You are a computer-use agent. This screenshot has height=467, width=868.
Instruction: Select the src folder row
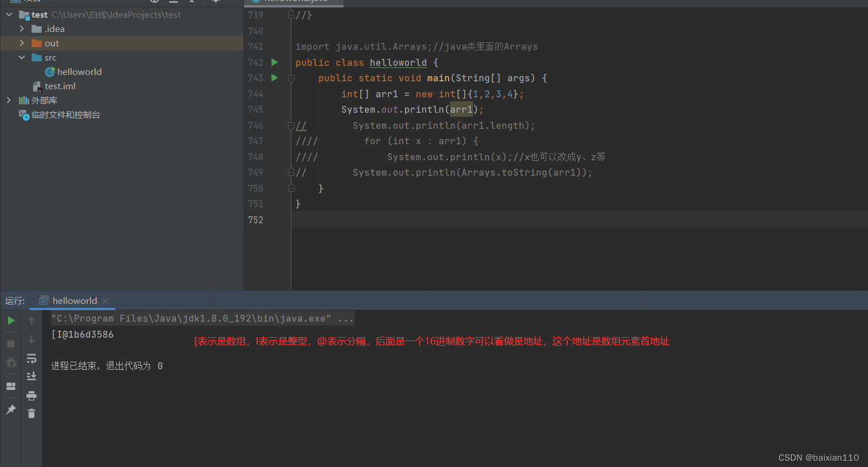tap(121, 57)
